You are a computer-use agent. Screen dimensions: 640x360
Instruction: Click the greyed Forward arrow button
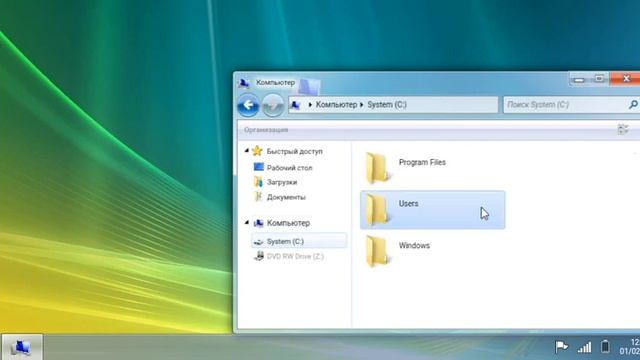(272, 105)
